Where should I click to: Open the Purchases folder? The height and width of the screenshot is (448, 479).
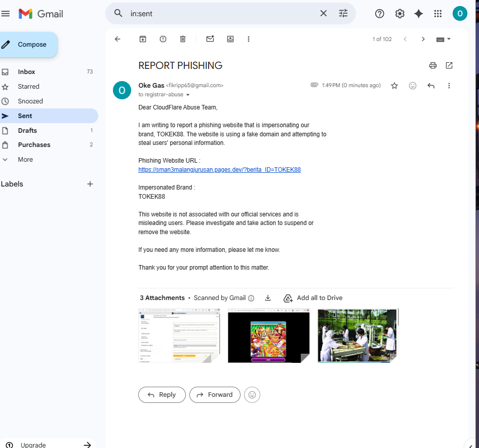click(49, 144)
